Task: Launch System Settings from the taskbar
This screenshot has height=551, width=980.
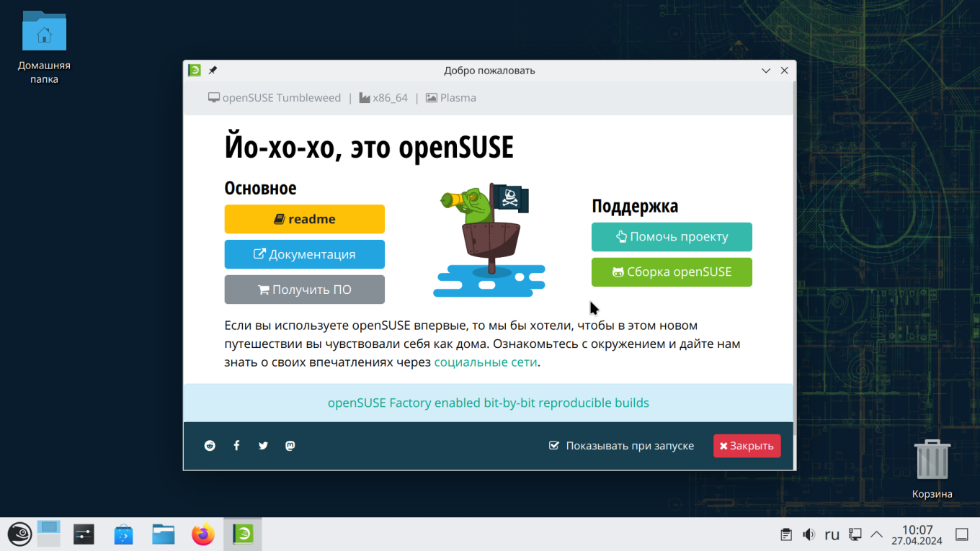Action: point(84,534)
